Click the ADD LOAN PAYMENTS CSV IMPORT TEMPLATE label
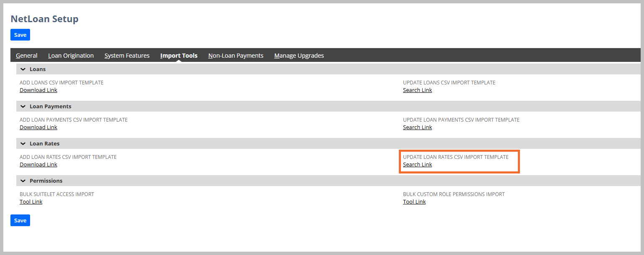The image size is (644, 255). coord(74,120)
